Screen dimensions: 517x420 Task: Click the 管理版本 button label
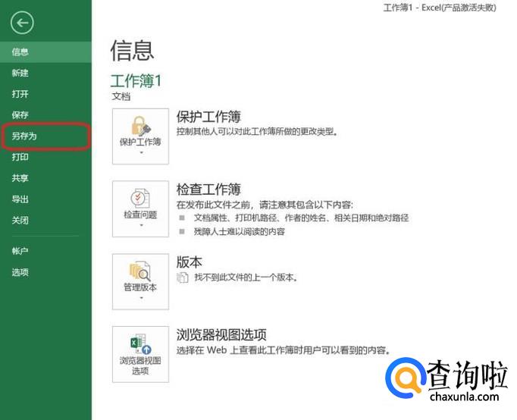[x=140, y=287]
